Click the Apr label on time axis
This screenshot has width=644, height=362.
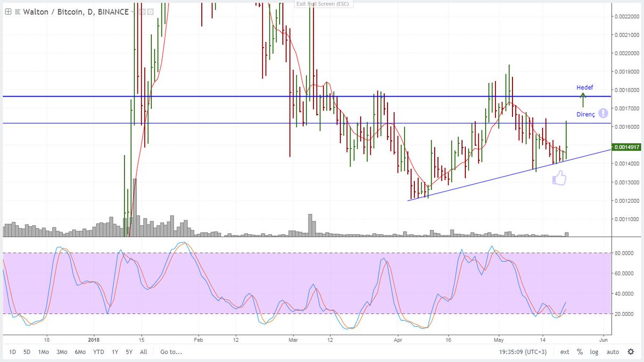(x=398, y=339)
